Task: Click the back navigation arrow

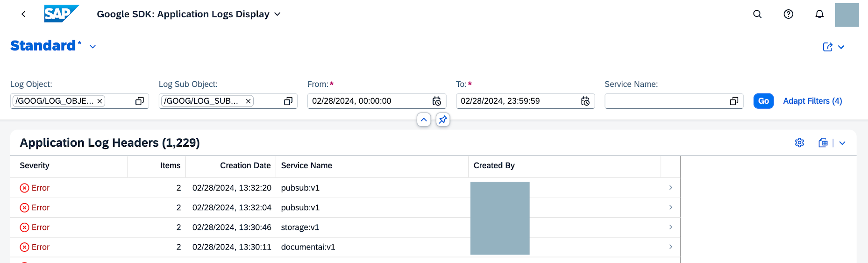Action: click(23, 14)
